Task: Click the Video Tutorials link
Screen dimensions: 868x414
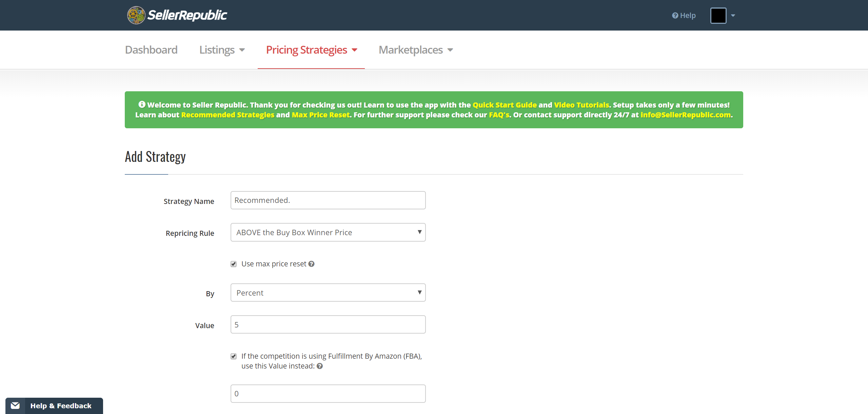Action: 580,105
